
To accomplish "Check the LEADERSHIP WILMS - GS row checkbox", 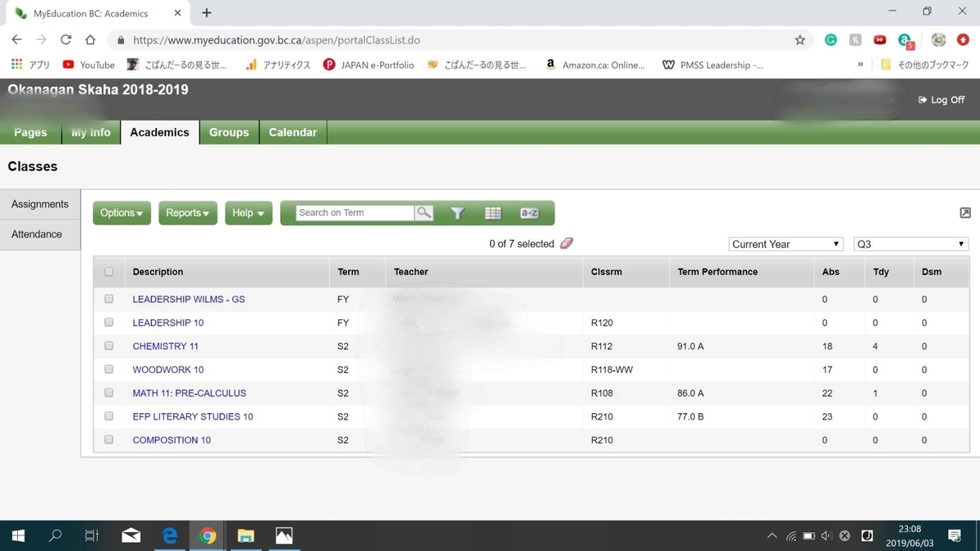I will (x=109, y=299).
